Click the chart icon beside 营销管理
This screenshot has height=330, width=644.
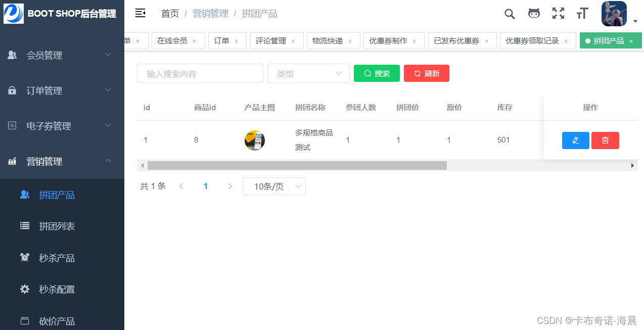pyautogui.click(x=12, y=161)
